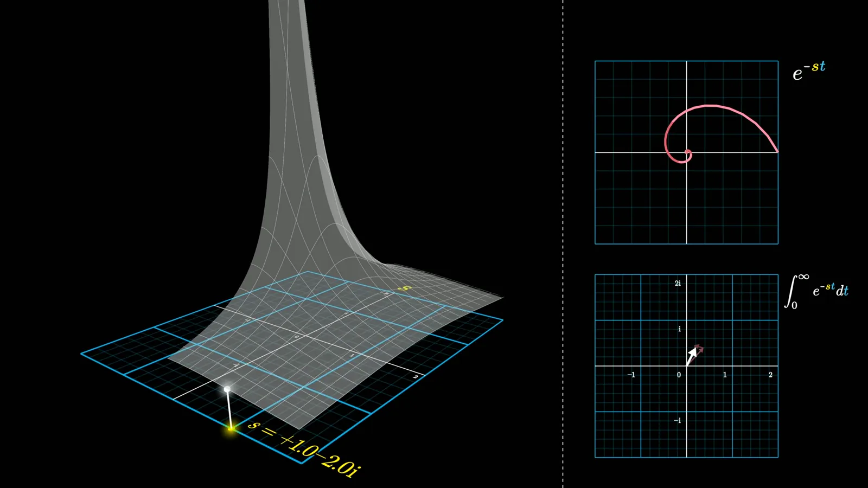Click the spiral's center at the origin
The image size is (868, 488).
(687, 152)
